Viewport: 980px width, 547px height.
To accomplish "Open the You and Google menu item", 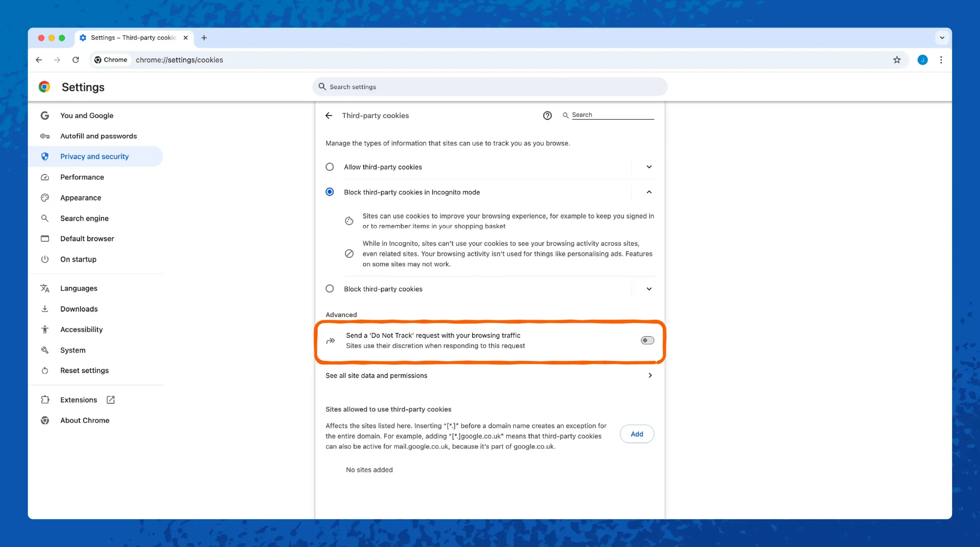I will [87, 115].
